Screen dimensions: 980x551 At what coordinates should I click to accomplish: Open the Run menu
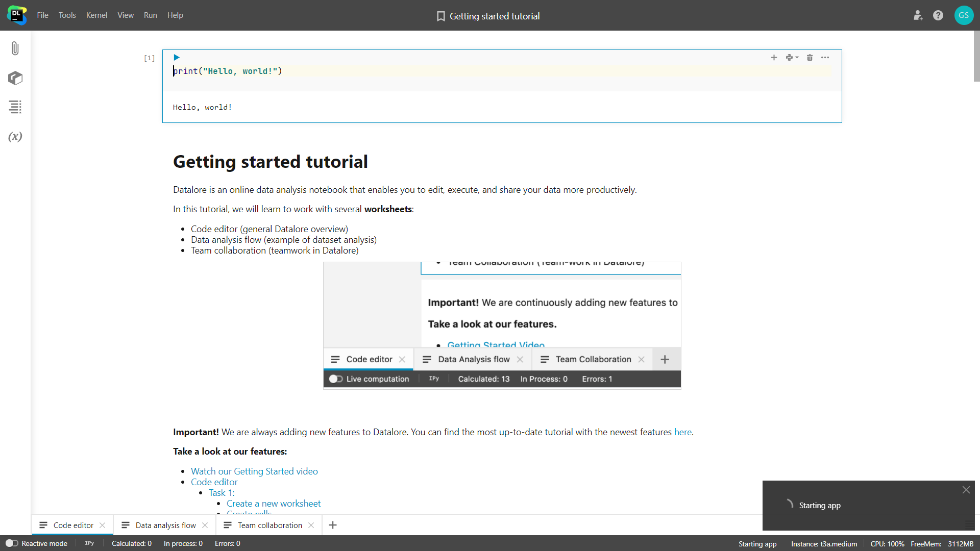(150, 15)
